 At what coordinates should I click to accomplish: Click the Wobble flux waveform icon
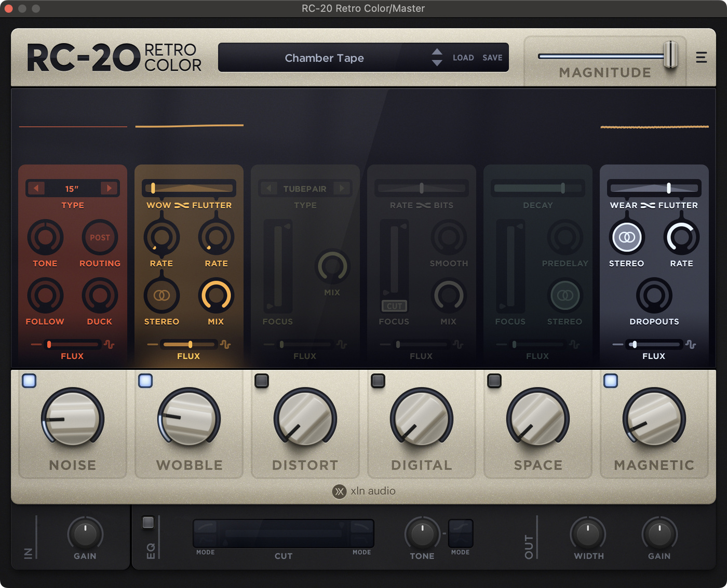225,344
